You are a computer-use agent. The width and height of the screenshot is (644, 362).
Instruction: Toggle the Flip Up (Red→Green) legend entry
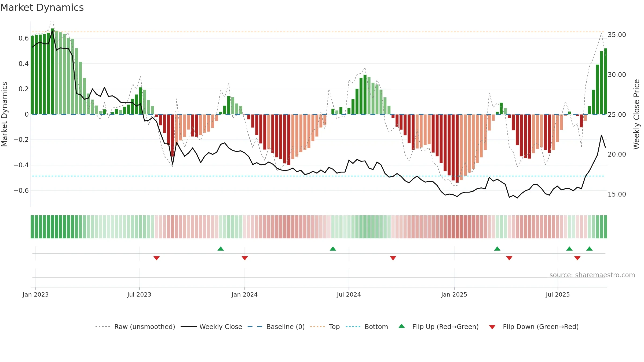point(438,327)
